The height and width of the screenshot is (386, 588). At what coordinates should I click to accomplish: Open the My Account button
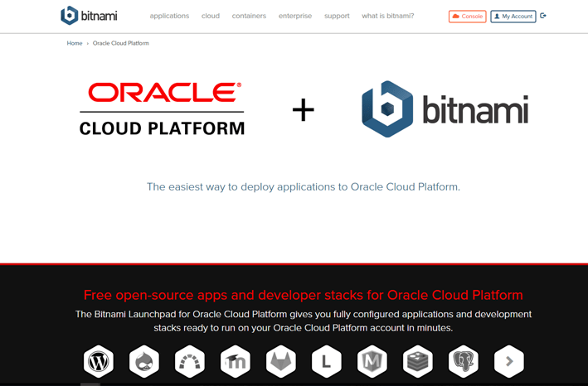tap(513, 17)
